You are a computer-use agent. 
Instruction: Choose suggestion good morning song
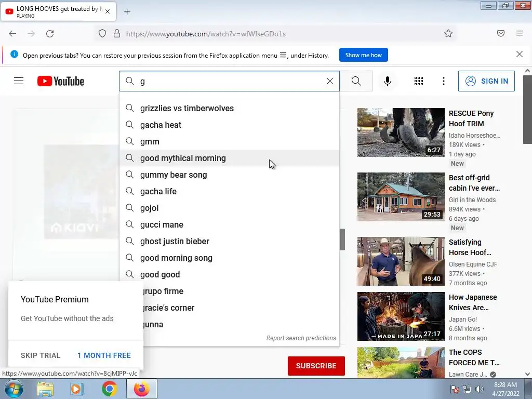(x=229, y=258)
